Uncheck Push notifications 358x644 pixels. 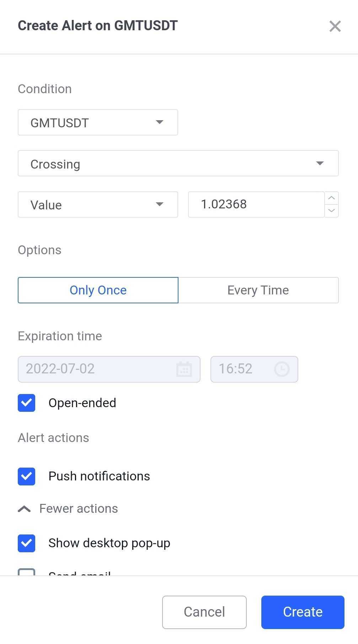point(26,477)
